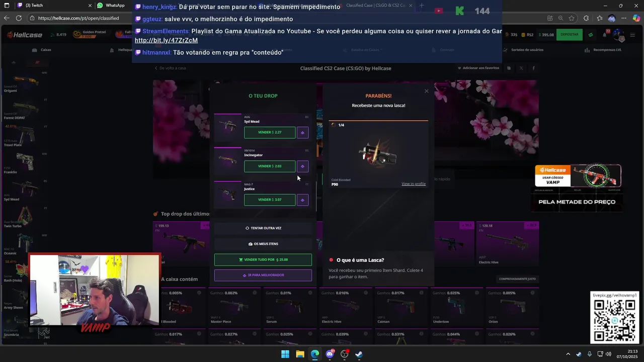The width and height of the screenshot is (644, 362).
Task: Bookmark this page with the star icon
Action: point(572,18)
